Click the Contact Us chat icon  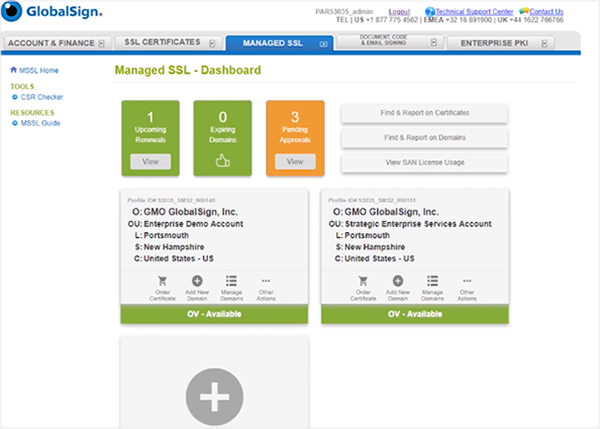pyautogui.click(x=524, y=11)
